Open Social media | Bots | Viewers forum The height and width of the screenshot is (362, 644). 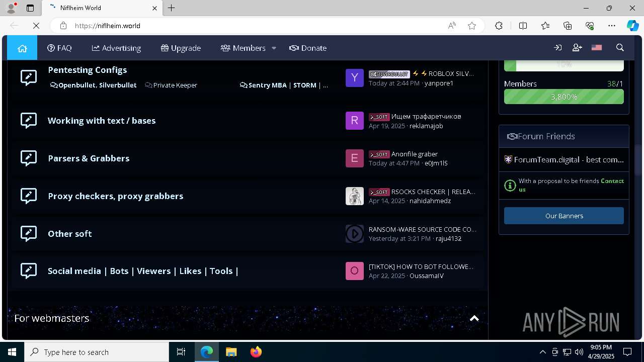click(143, 271)
